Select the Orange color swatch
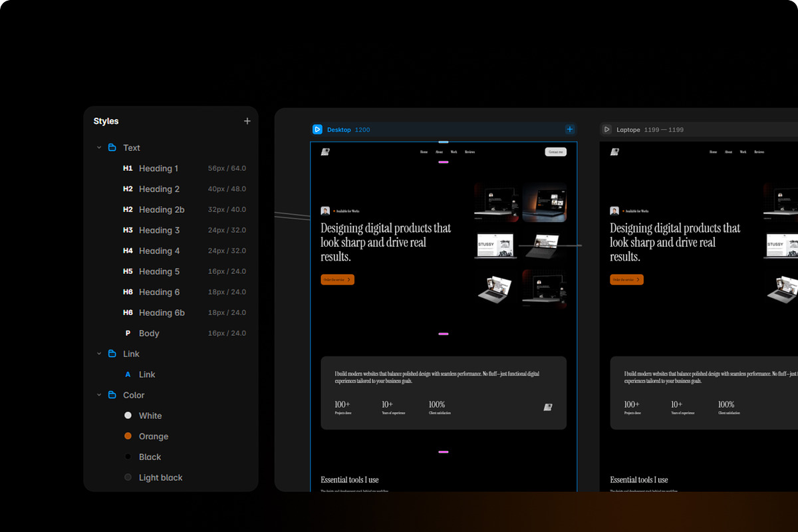 128,436
